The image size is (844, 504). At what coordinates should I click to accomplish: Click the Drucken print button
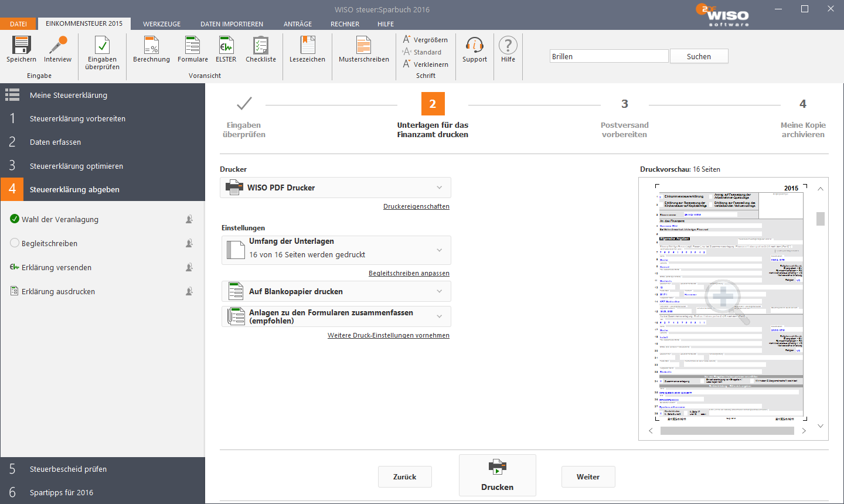point(497,475)
